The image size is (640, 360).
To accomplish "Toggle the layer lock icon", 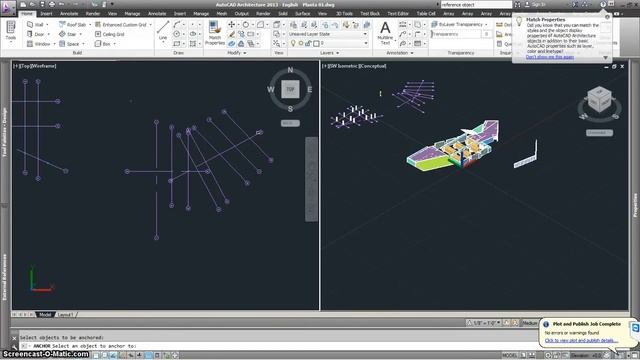I will (308, 43).
